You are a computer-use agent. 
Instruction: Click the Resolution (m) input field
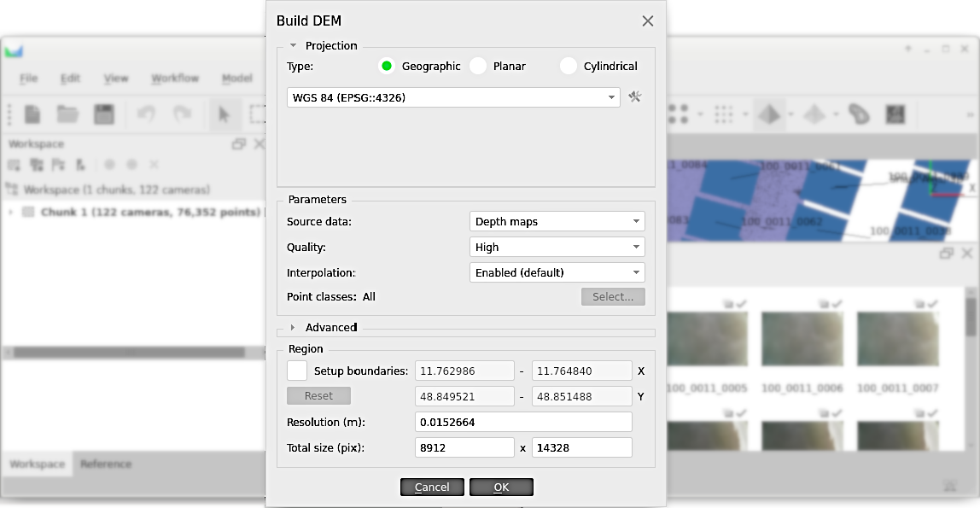(522, 422)
